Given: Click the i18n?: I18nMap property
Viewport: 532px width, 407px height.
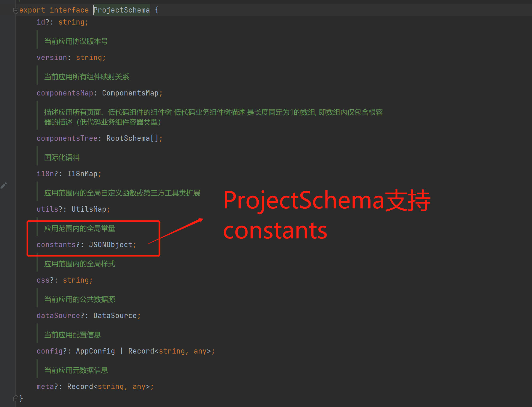Looking at the screenshot, I should (x=69, y=173).
